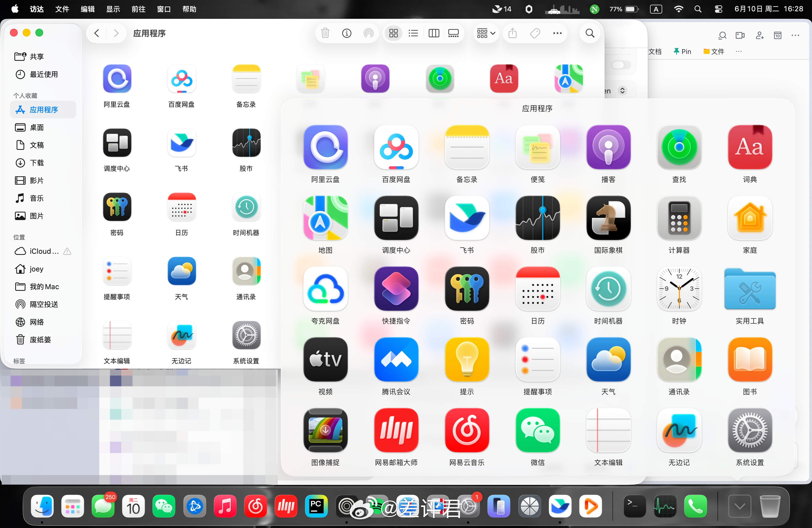
Task: Open Messages with 250 badge in Dock
Action: [x=103, y=506]
